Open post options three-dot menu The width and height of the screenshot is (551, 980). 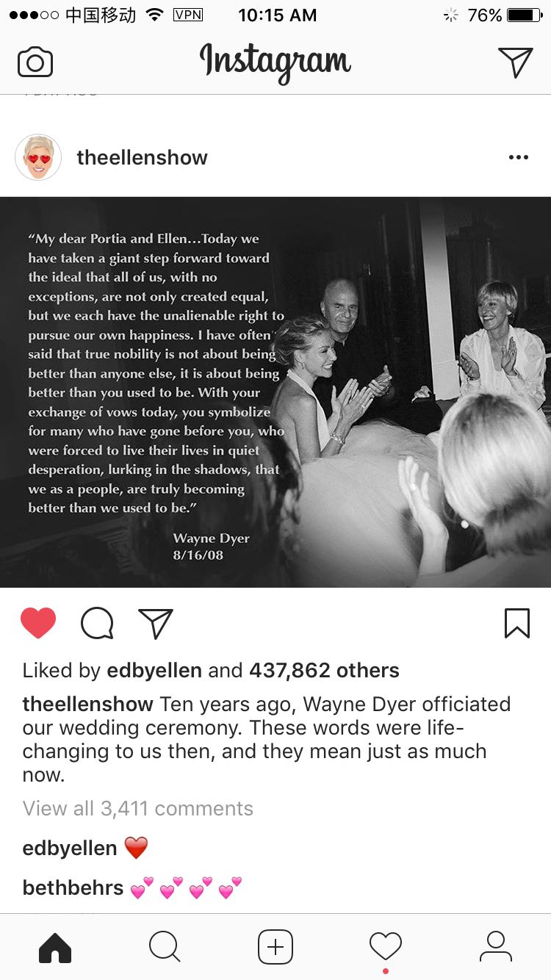click(x=519, y=157)
